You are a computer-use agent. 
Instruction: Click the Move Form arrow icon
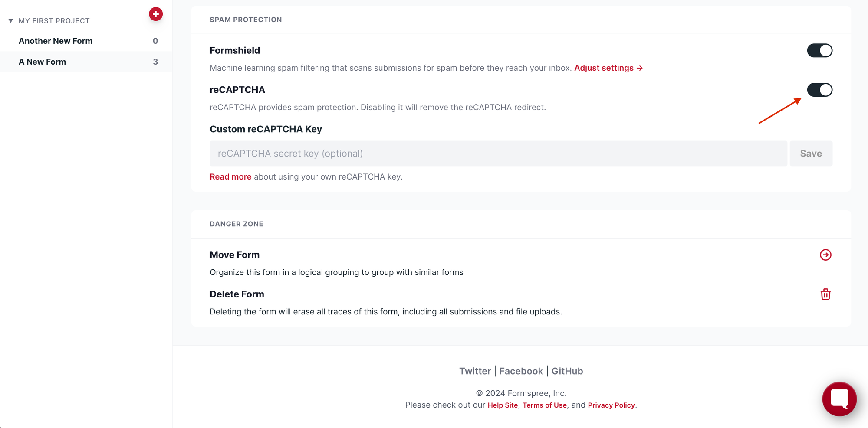(825, 255)
